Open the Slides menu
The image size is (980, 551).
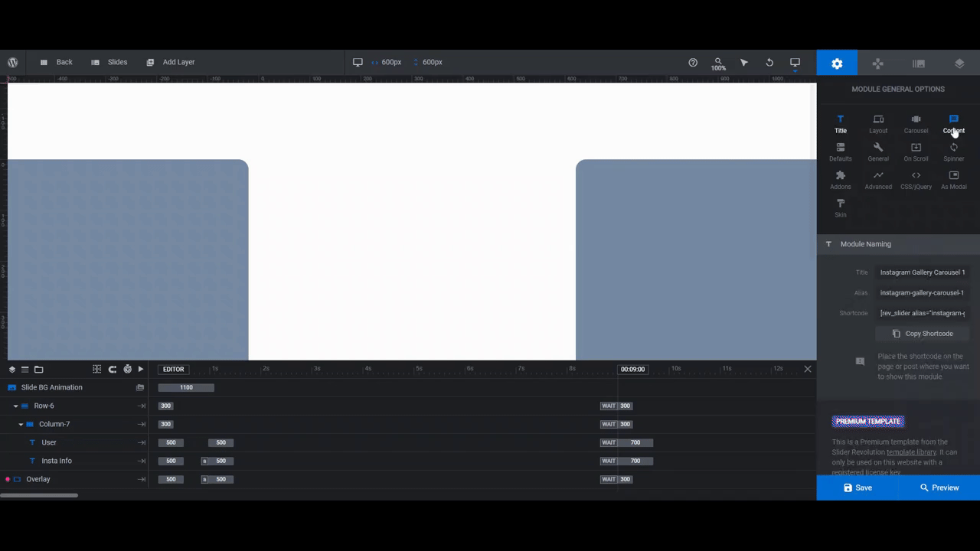pyautogui.click(x=109, y=62)
